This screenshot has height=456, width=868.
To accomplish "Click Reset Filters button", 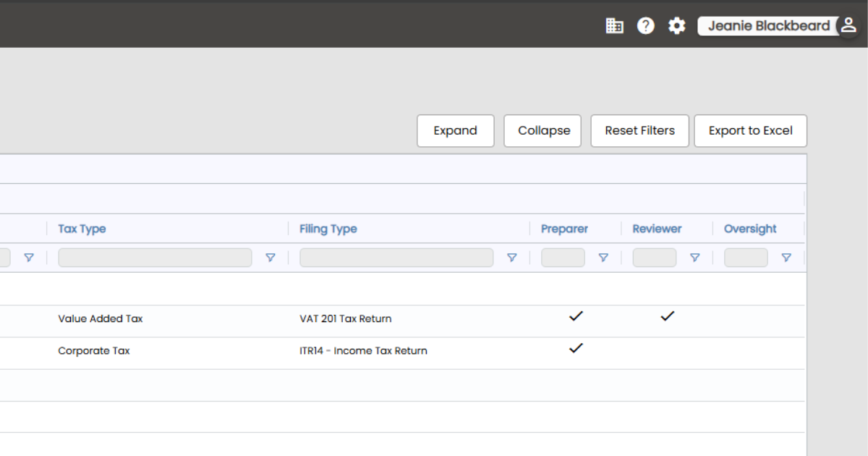I will coord(640,131).
